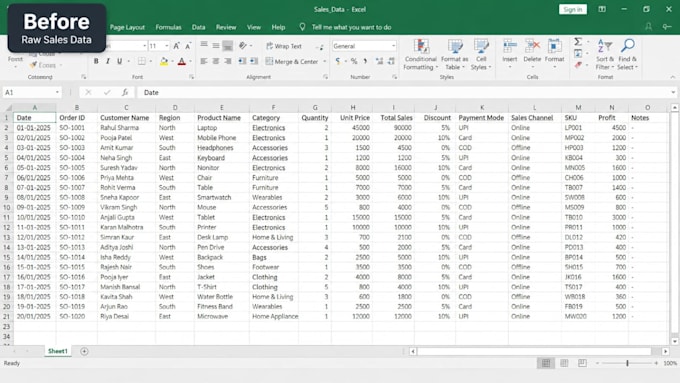Image resolution: width=680 pixels, height=383 pixels.
Task: Click Decrease Font Size icon
Action: tap(188, 46)
